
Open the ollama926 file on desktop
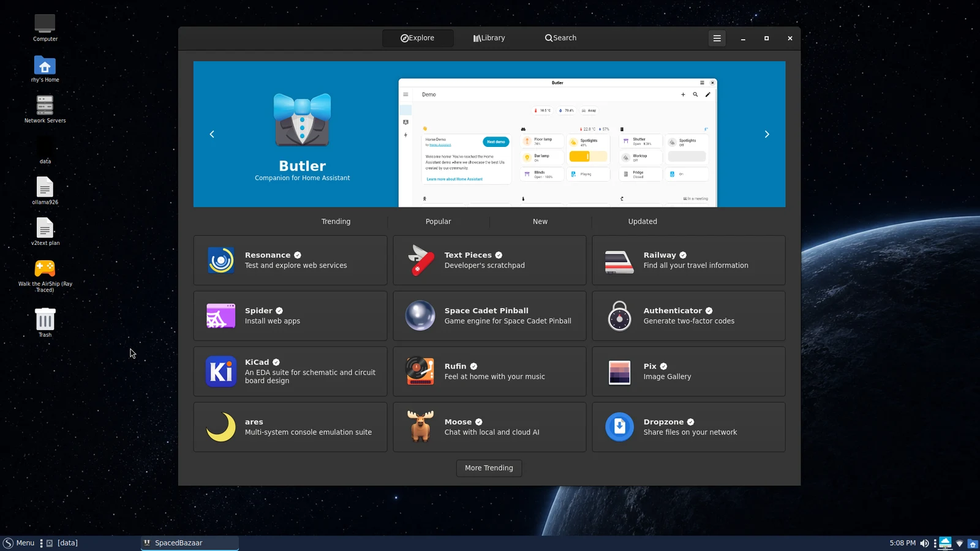point(45,187)
